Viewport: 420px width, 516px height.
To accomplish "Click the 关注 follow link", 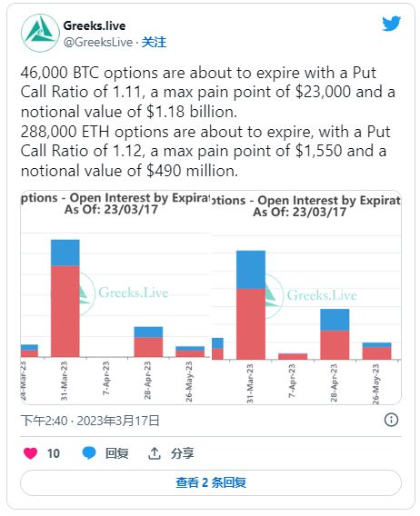I will pyautogui.click(x=154, y=42).
